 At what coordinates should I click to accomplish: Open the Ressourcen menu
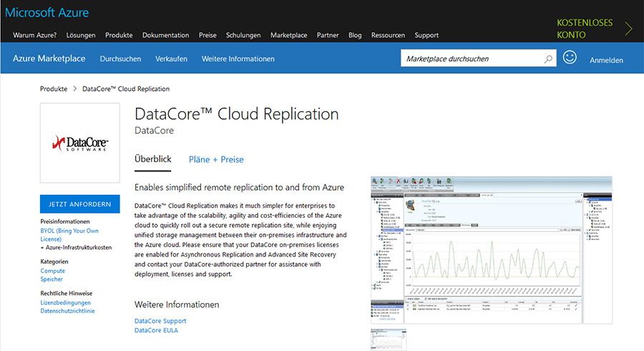(x=388, y=35)
